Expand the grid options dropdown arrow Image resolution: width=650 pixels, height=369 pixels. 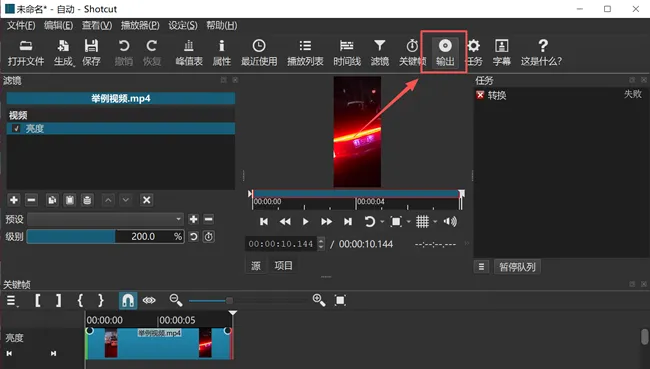[435, 222]
